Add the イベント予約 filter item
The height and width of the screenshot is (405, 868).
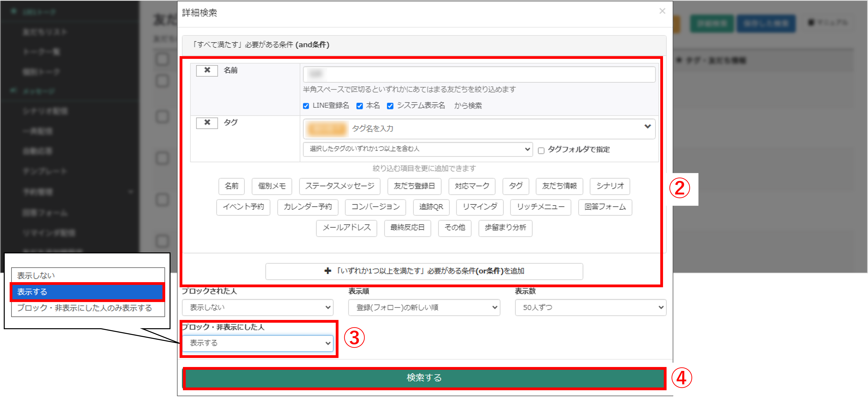pos(243,207)
